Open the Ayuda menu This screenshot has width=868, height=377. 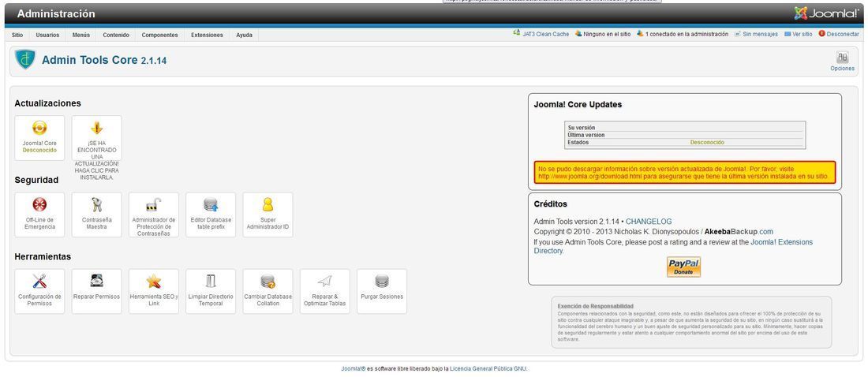point(244,35)
